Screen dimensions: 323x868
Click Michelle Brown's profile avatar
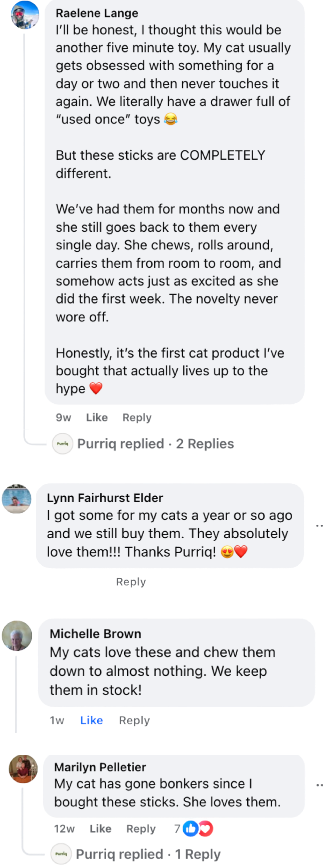[x=17, y=635]
